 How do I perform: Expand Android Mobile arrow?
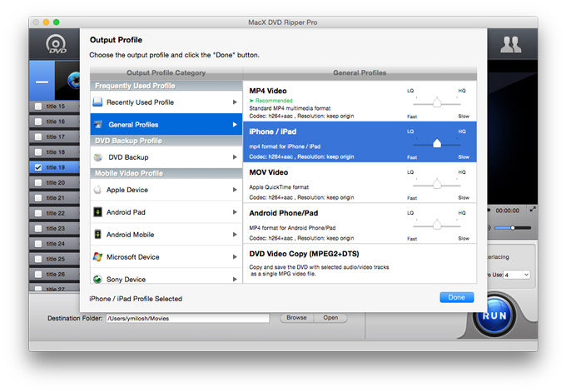(235, 235)
